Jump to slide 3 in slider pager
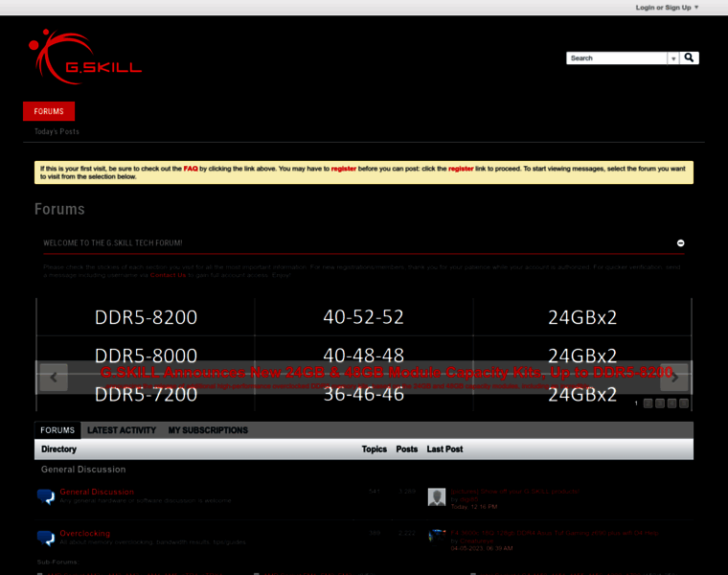Screen dimensions: 728x575 660,403
